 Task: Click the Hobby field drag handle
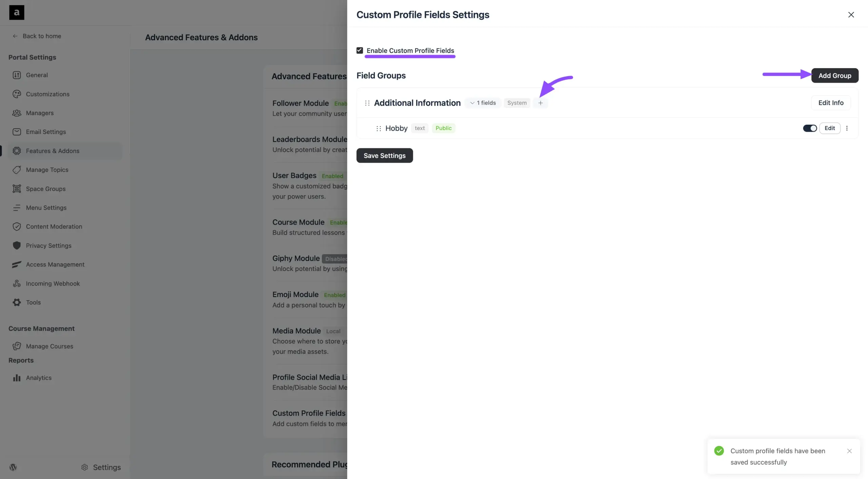[x=379, y=128]
